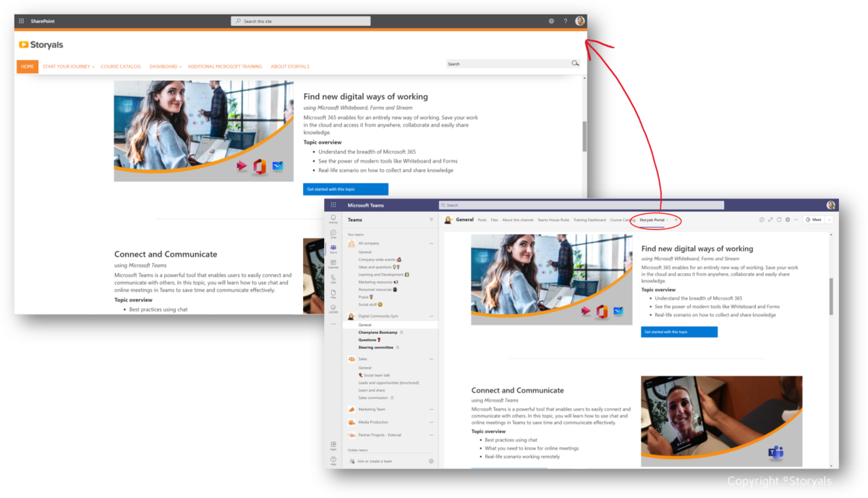Screen dimensions: 868x498
Task: Open the Course Catalog tab in Teams
Action: pos(624,219)
